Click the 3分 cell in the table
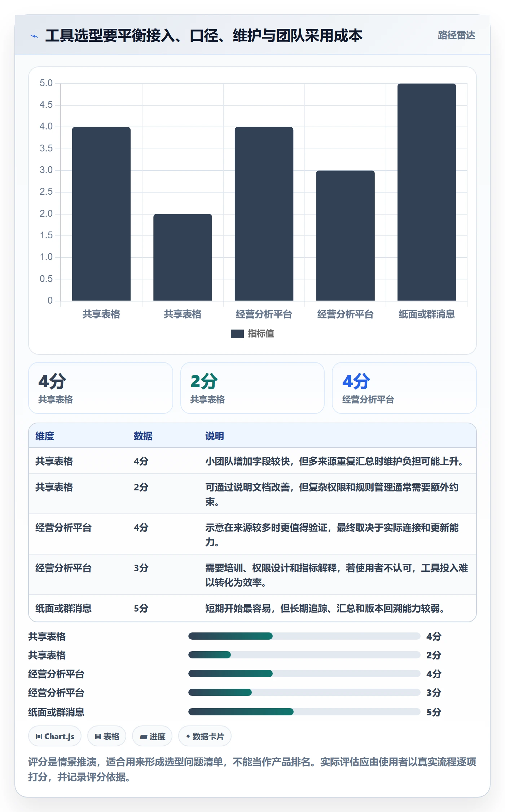The image size is (505, 812). [x=141, y=568]
